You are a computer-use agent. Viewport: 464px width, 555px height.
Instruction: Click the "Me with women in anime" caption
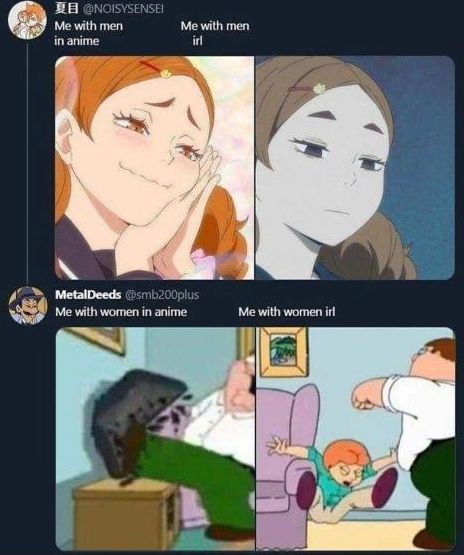[121, 312]
